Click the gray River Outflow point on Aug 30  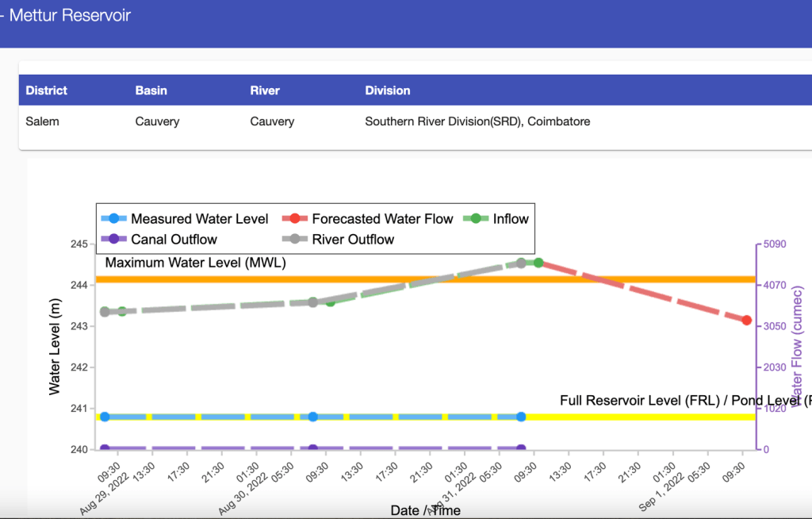312,302
